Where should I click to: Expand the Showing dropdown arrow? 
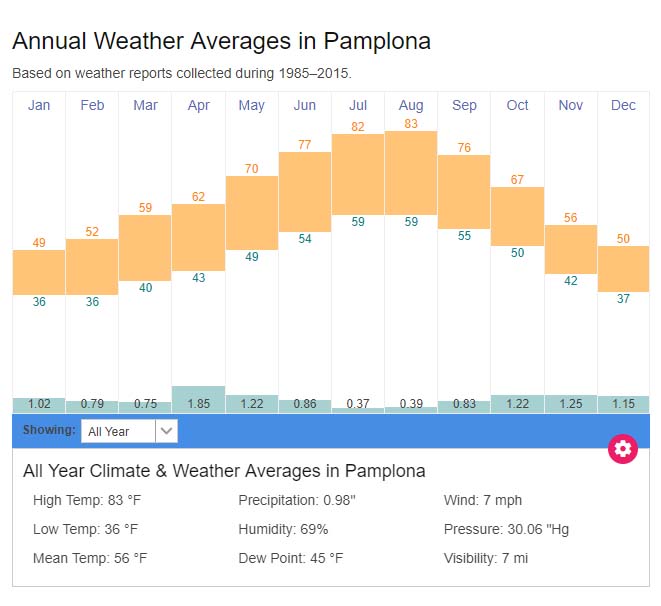click(167, 431)
